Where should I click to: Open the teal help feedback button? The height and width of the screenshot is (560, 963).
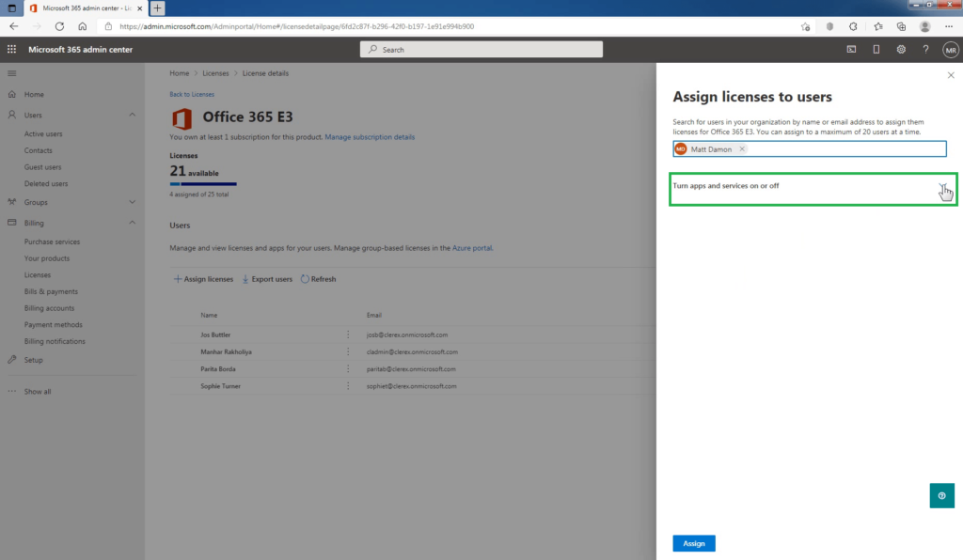[941, 495]
